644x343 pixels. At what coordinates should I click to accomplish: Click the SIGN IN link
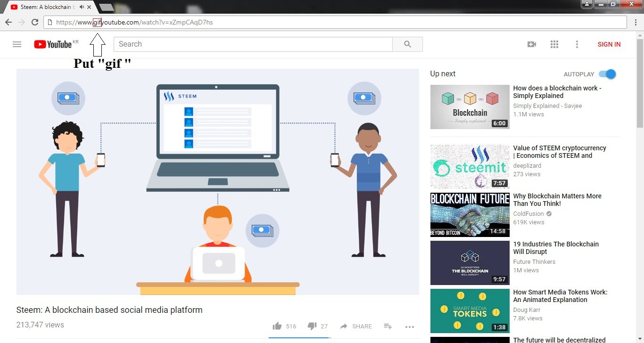(609, 44)
